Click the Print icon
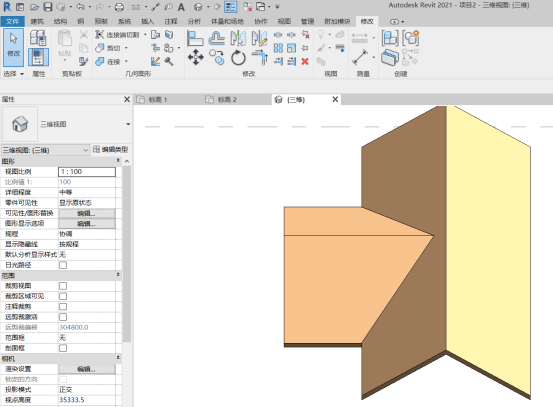The width and height of the screenshot is (553, 407). 120,7
